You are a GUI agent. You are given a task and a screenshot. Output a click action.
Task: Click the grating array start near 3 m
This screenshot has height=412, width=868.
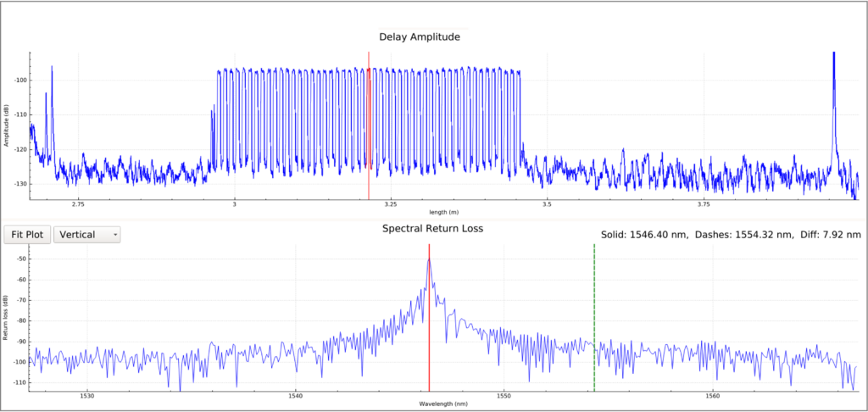click(x=215, y=111)
